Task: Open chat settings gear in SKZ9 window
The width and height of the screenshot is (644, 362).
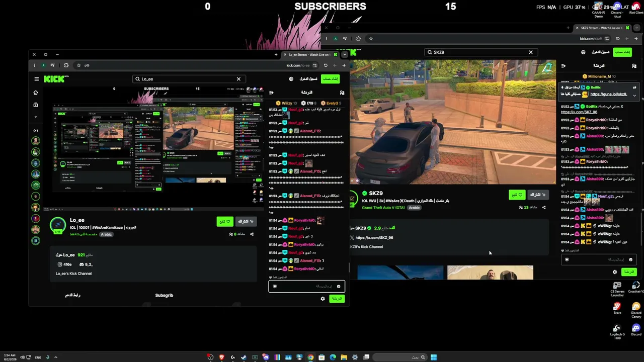Action: click(615, 272)
